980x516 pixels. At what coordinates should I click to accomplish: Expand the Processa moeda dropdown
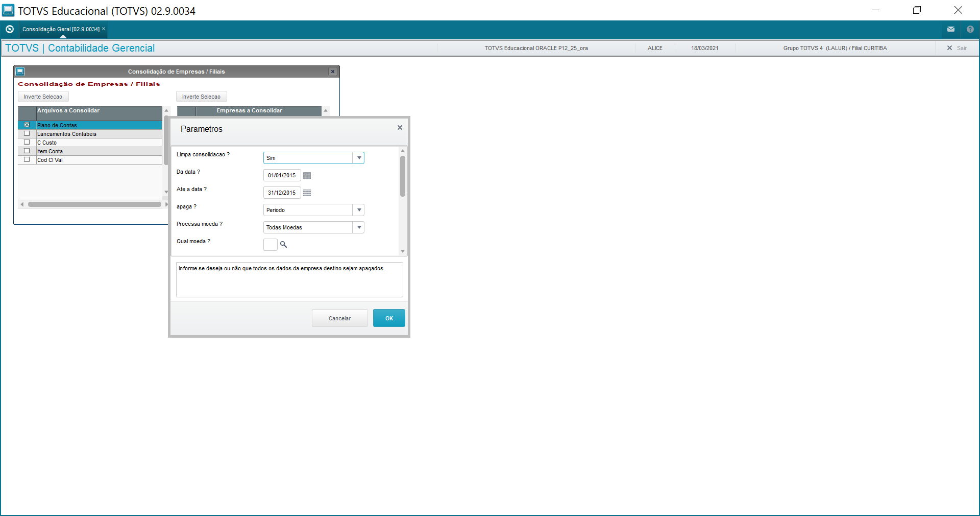coord(359,227)
